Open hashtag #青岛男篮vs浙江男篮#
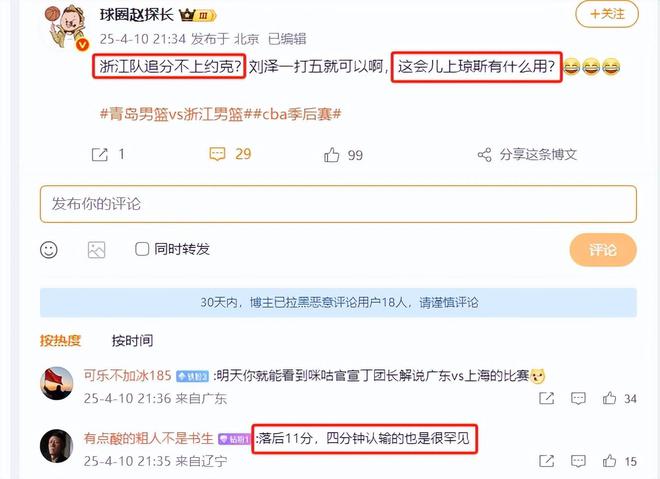 point(176,114)
